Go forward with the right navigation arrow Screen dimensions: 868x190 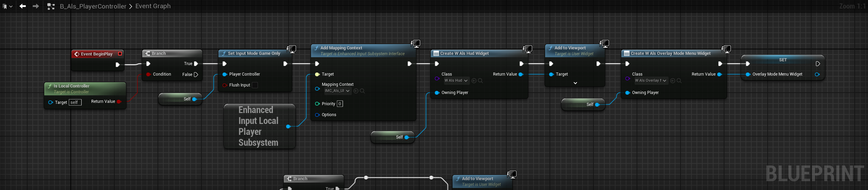(x=35, y=6)
